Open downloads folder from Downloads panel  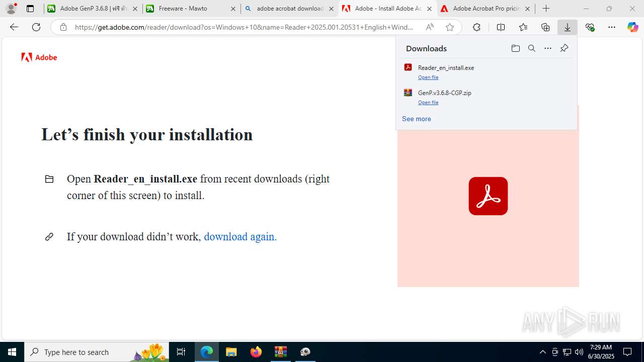(x=515, y=48)
